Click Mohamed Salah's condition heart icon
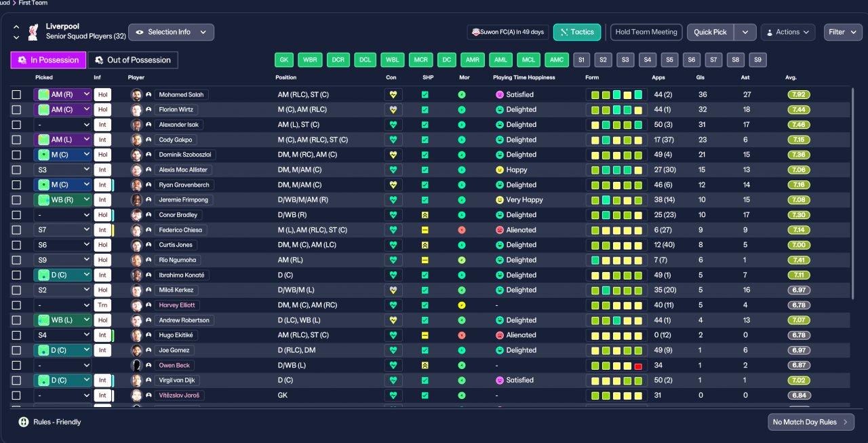The image size is (868, 443). (x=393, y=95)
